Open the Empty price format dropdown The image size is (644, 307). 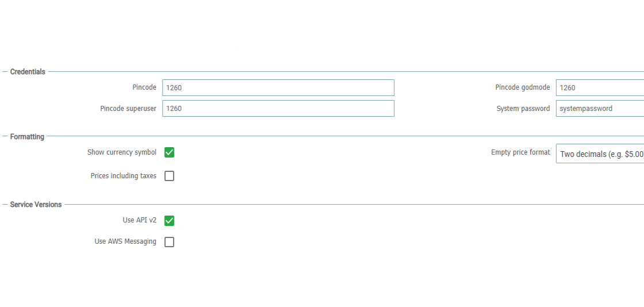(x=600, y=153)
